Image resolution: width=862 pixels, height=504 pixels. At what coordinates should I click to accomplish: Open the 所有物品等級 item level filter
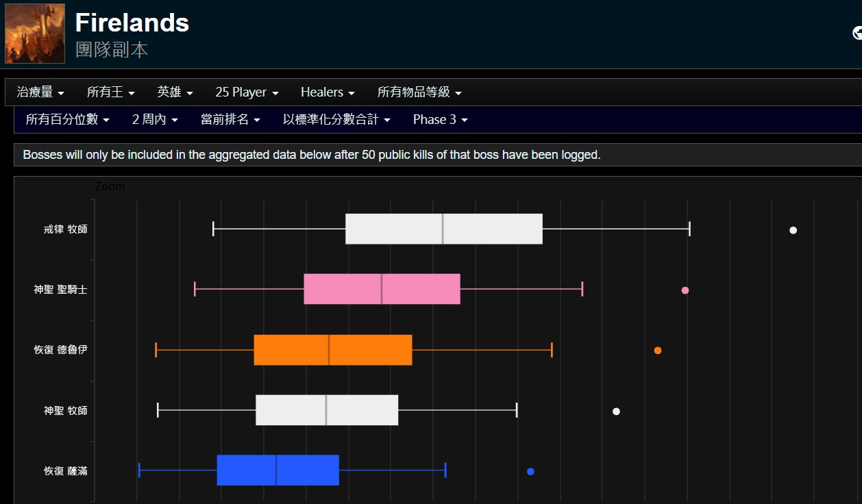pos(419,92)
